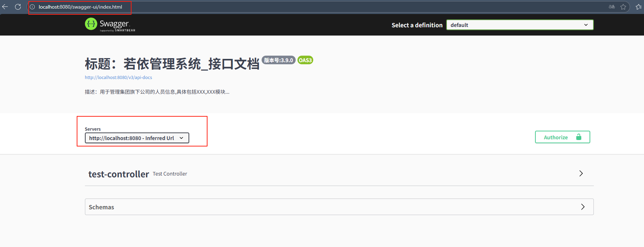Reload the page with the refresh icon
Screen dimensions: 644x247
(x=18, y=7)
